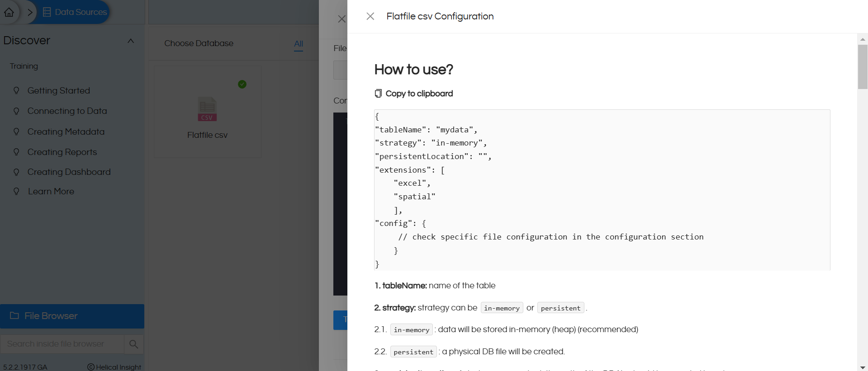Click the folder icon in File Browser

(14, 315)
